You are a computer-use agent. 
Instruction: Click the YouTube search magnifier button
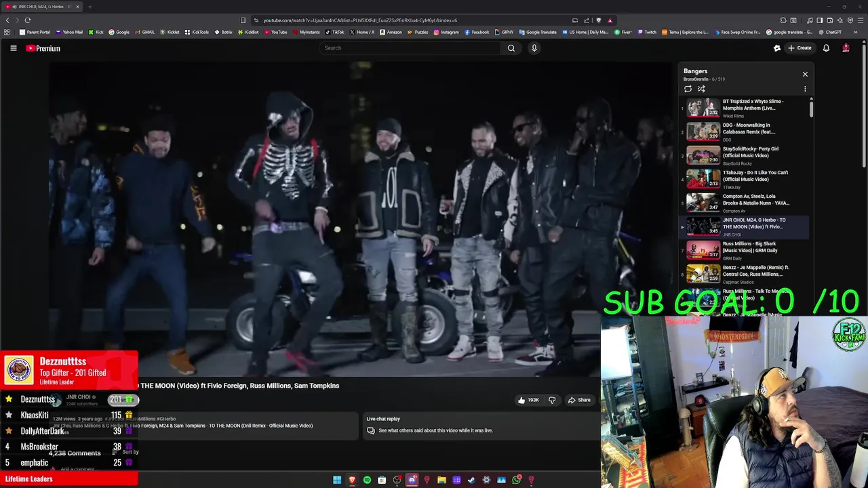click(x=511, y=48)
